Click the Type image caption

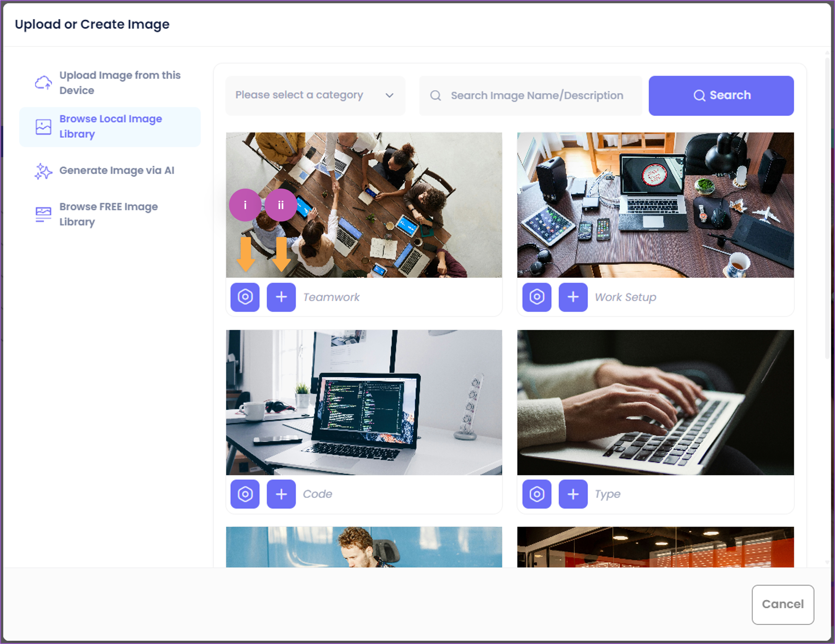coord(608,494)
